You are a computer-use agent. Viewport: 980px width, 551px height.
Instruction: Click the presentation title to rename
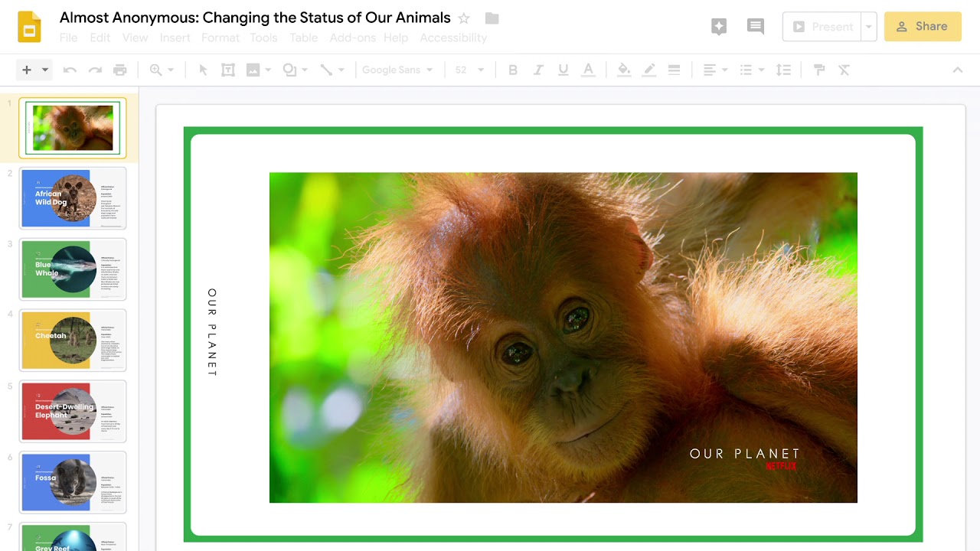coord(255,18)
